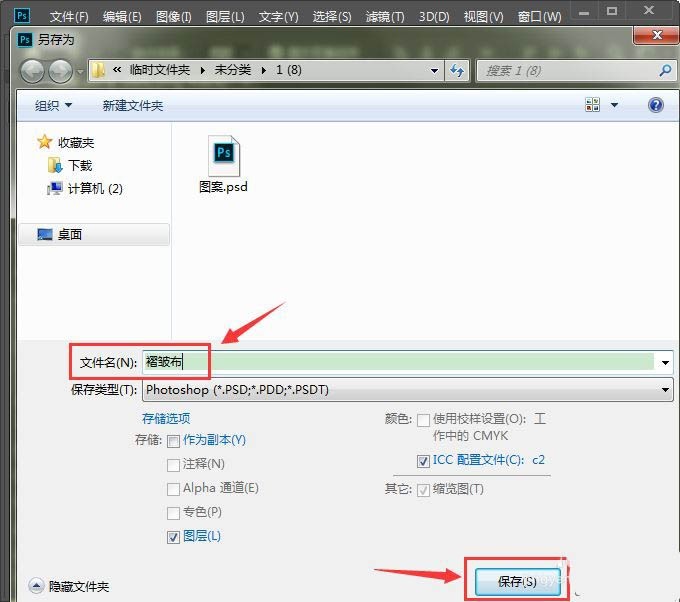This screenshot has width=680, height=602.
Task: Select 桌面 in the navigation pane
Action: [x=70, y=235]
